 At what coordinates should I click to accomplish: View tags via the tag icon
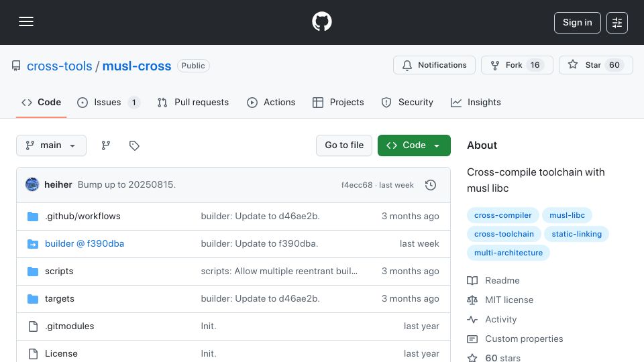click(134, 145)
